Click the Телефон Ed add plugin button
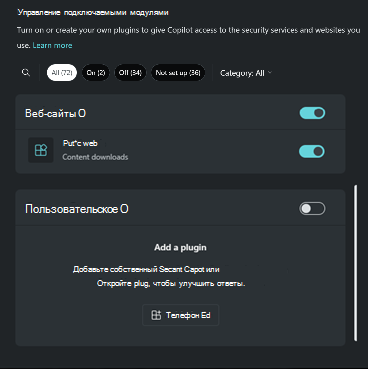Image resolution: width=368 pixels, height=369 pixels. tap(181, 315)
